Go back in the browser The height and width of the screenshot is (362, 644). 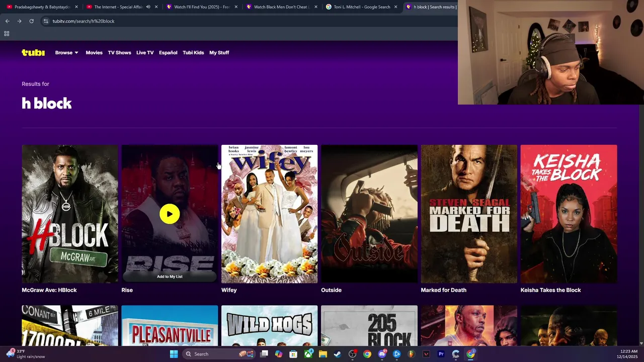click(x=7, y=21)
